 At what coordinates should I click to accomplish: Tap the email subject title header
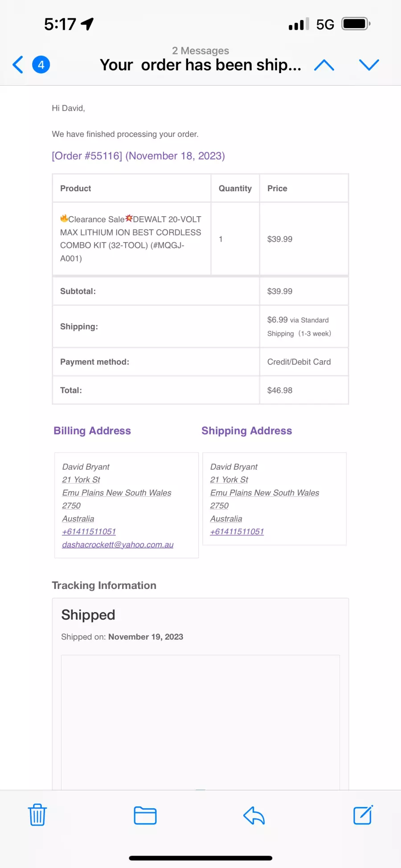[200, 65]
